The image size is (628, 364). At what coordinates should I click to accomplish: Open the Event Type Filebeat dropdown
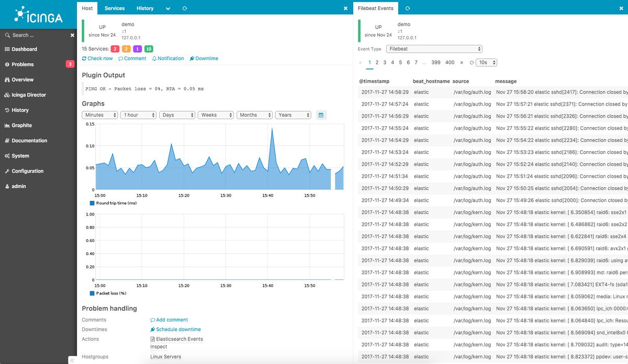[x=434, y=49]
